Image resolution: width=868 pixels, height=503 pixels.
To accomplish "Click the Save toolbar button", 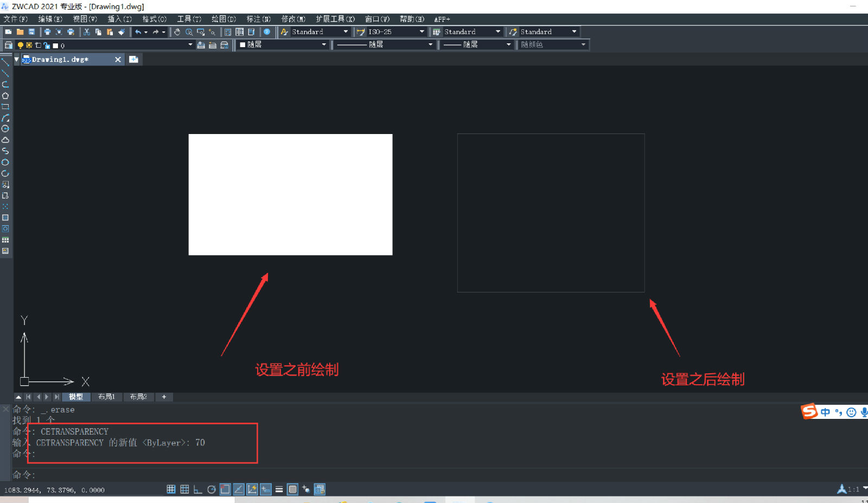I will tap(32, 31).
